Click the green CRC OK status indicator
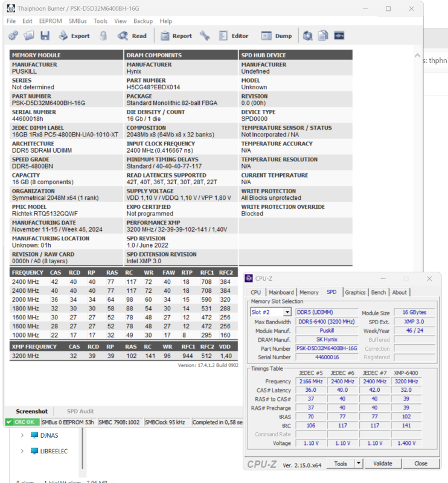This screenshot has width=448, height=483. [22, 422]
